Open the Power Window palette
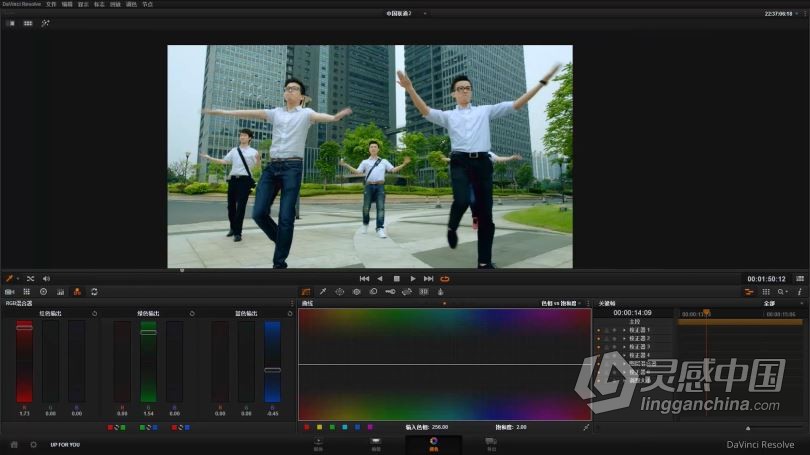 click(339, 292)
